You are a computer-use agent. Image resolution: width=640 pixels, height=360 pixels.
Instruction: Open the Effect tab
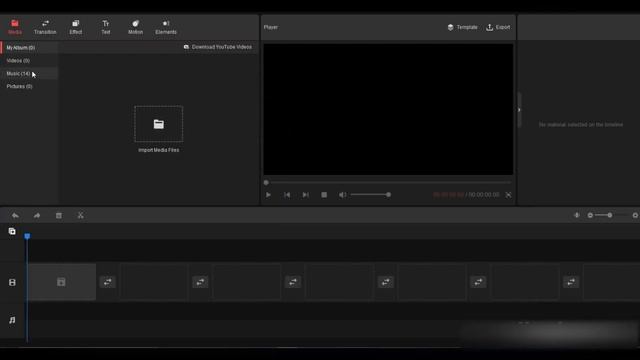click(76, 27)
